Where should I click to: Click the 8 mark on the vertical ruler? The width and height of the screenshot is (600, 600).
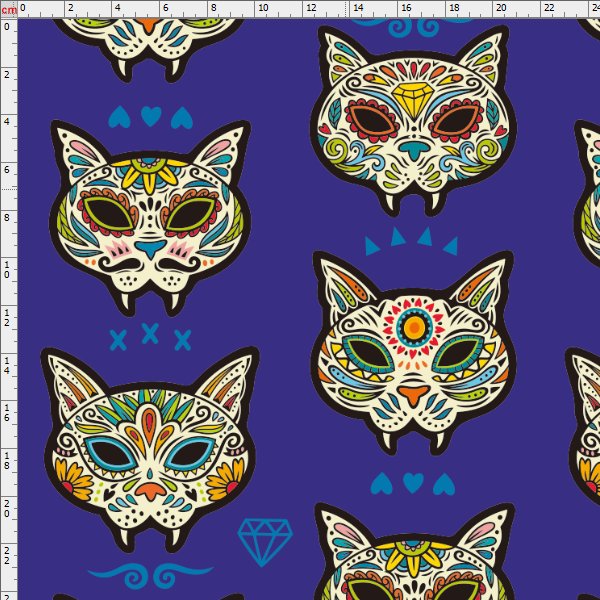(x=7, y=217)
